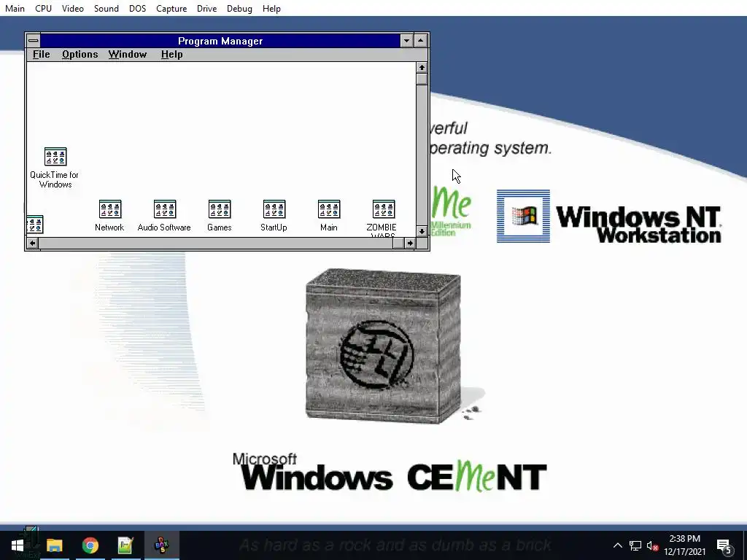Open File Explorer from taskbar

[x=54, y=545]
